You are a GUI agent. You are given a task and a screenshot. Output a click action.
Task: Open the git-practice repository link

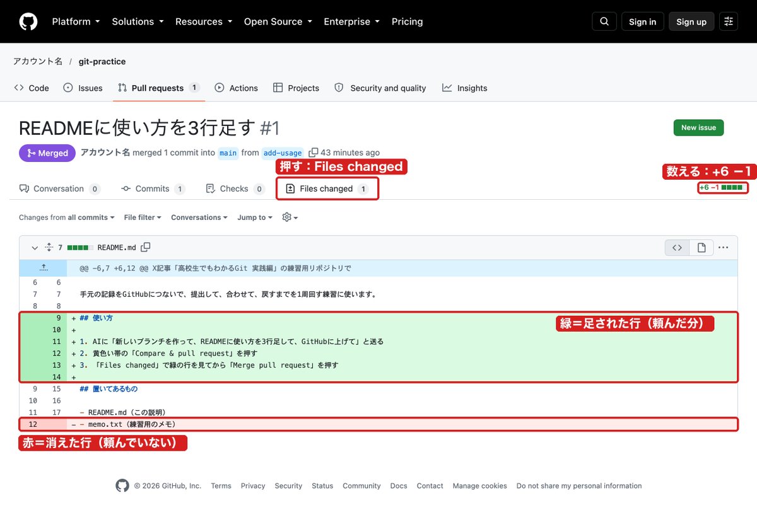coord(102,61)
